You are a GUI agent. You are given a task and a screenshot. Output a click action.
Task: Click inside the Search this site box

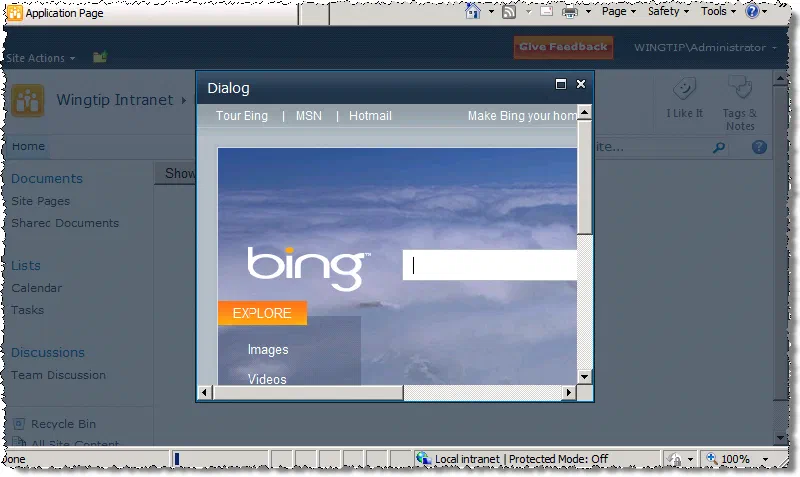(x=651, y=147)
